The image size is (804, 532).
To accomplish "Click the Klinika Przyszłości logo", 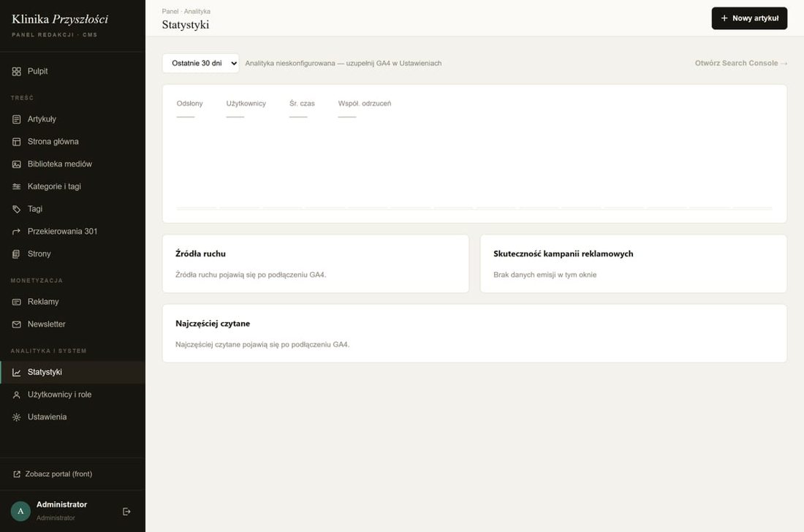I will point(60,20).
